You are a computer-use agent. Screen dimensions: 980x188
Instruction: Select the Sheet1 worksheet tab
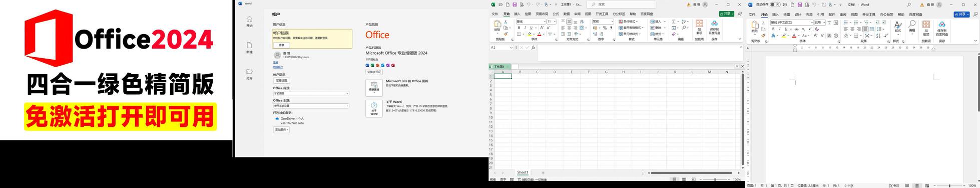click(x=523, y=172)
